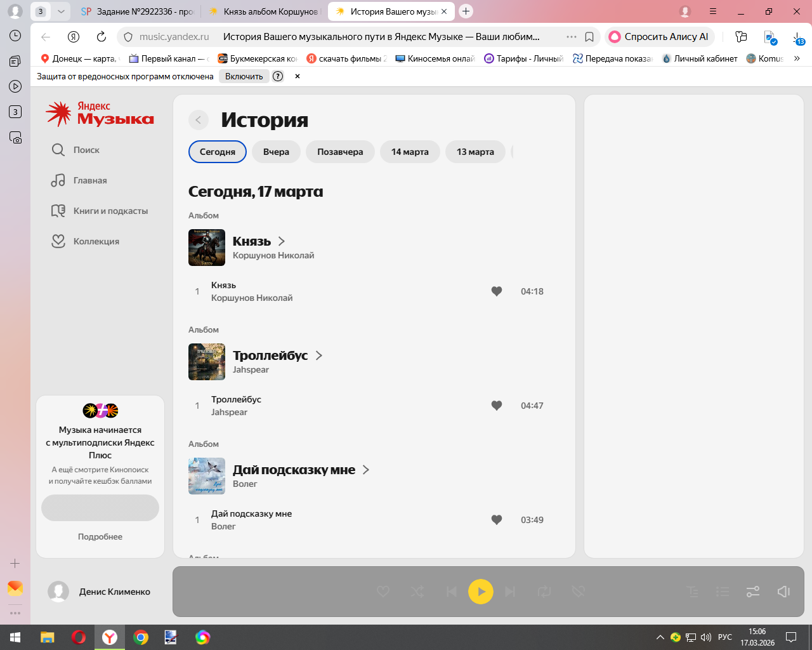Toggle like heart for the Князь track

coord(497,291)
